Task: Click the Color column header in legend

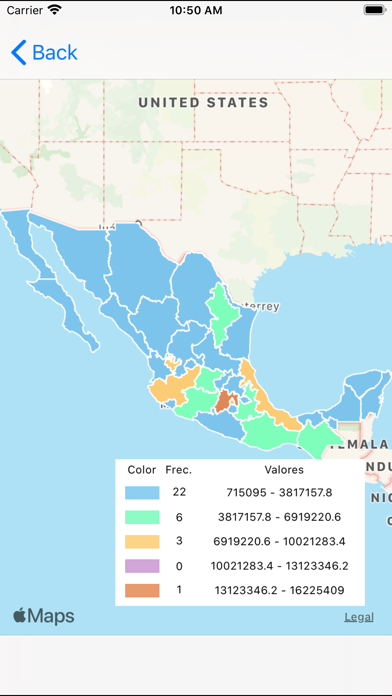Action: point(142,470)
